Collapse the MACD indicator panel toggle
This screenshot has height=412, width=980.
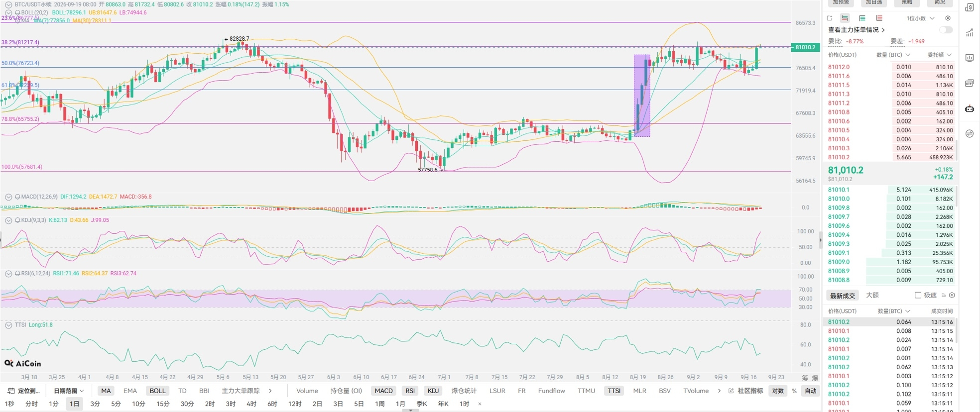(x=8, y=197)
